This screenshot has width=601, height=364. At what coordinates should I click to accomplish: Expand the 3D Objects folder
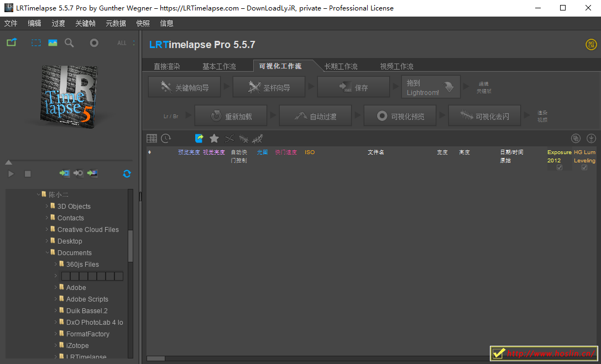click(x=47, y=206)
